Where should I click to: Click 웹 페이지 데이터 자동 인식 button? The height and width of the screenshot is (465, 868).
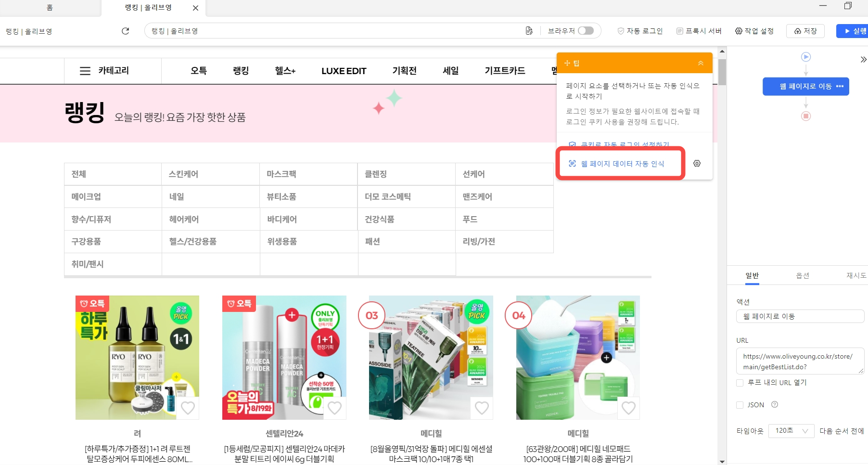pos(622,164)
